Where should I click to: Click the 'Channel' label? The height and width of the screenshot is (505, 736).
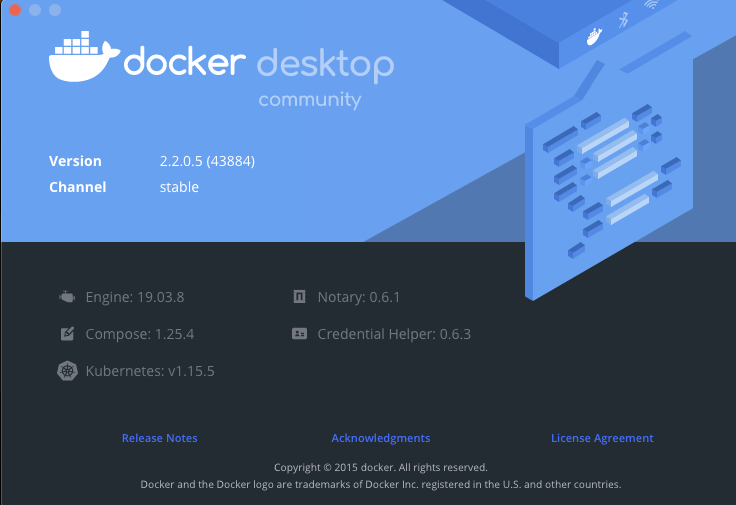pos(77,187)
